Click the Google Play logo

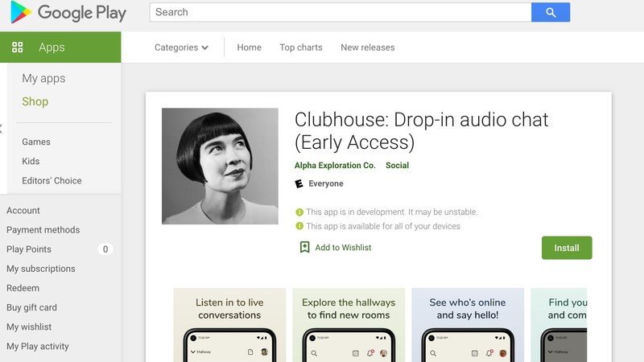(68, 13)
